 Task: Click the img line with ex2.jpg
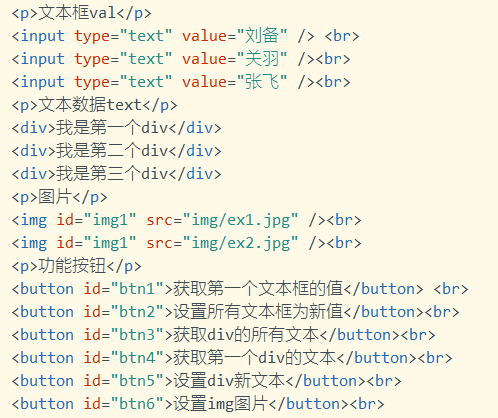(186, 243)
